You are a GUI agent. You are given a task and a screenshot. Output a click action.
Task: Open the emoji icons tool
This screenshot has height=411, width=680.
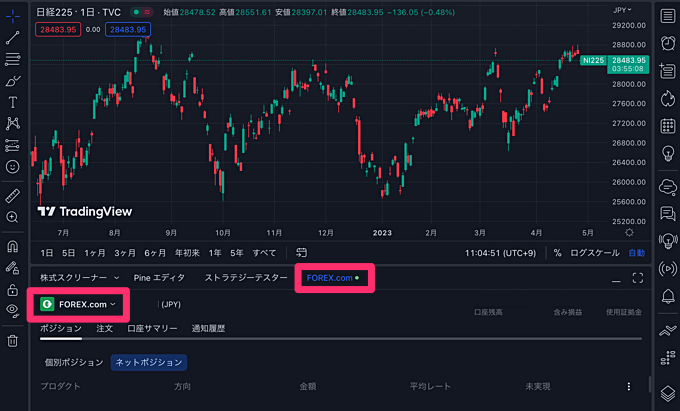tap(13, 167)
